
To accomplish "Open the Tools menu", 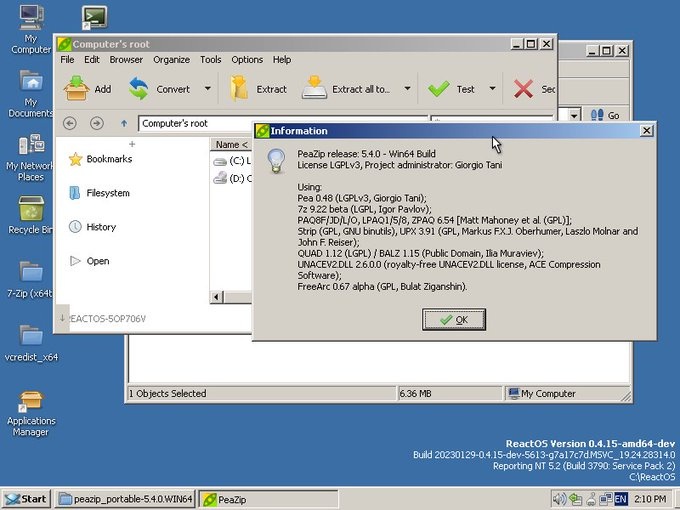I will pyautogui.click(x=210, y=59).
